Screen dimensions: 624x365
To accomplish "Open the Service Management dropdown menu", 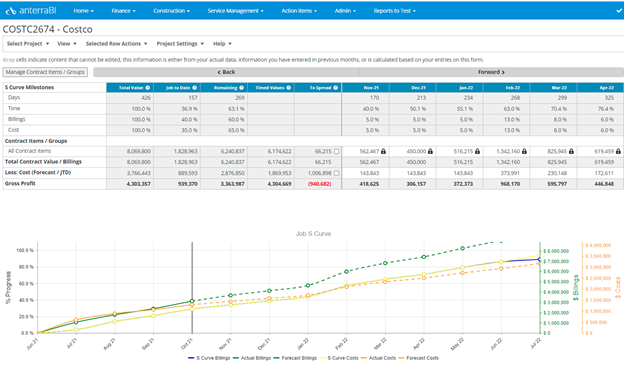I will 236,11.
